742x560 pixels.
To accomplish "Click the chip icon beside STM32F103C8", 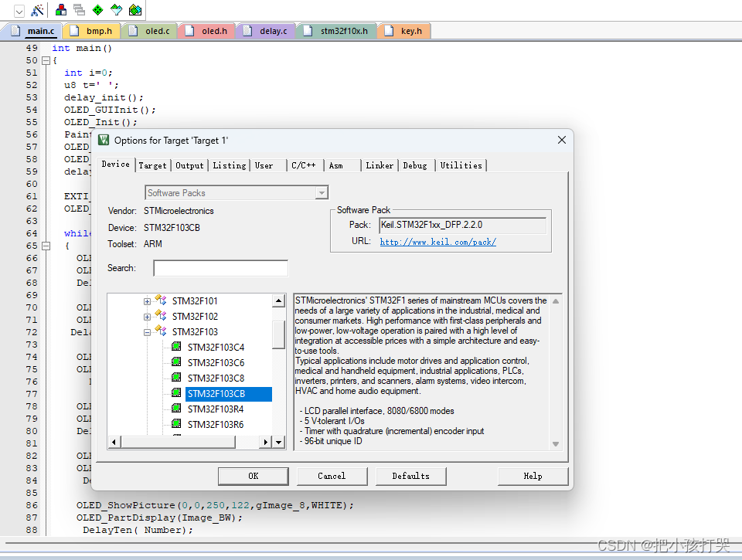I will [x=176, y=378].
